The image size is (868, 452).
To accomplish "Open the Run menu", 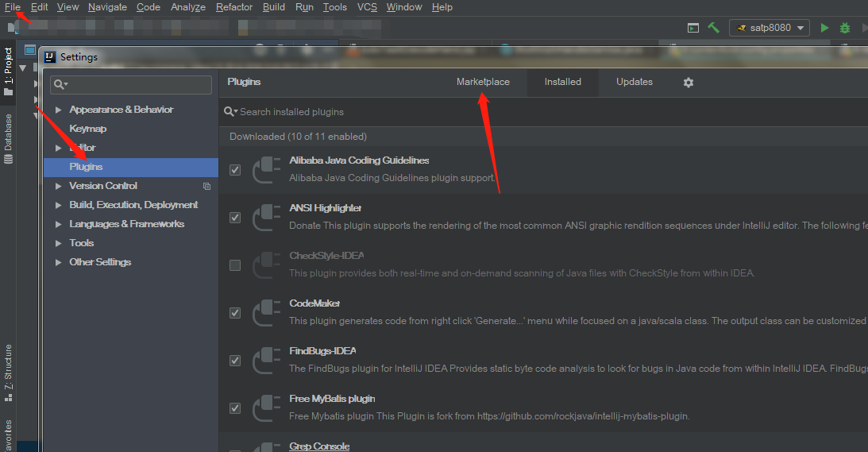I will (x=304, y=7).
